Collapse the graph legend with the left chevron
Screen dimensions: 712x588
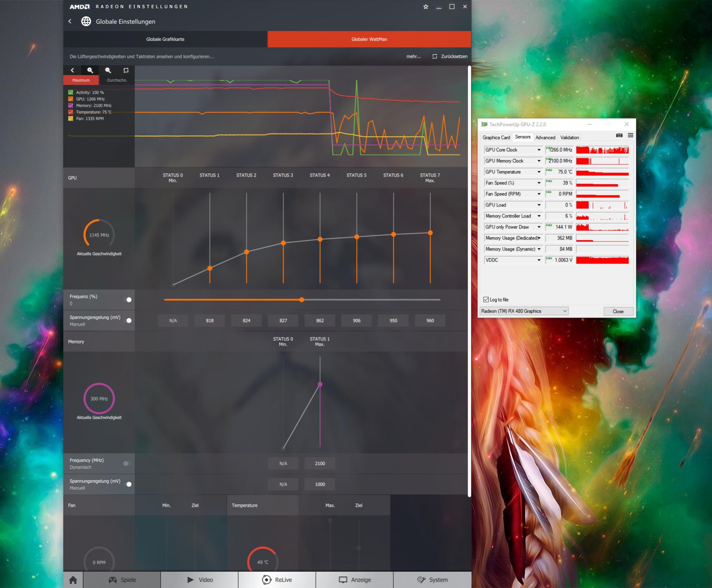click(x=72, y=70)
